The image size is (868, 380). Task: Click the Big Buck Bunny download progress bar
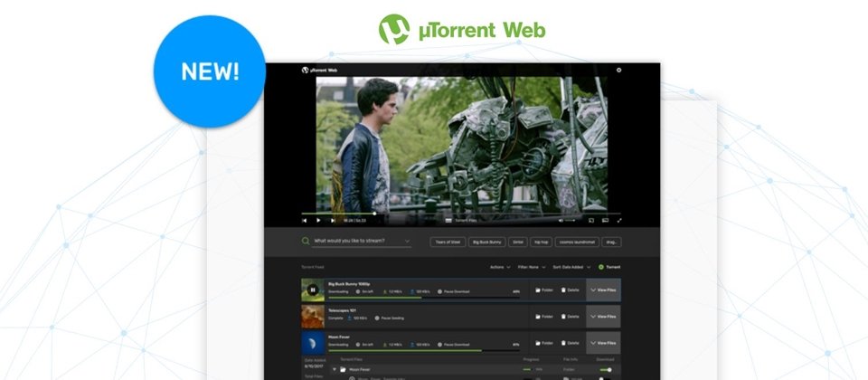pos(424,298)
